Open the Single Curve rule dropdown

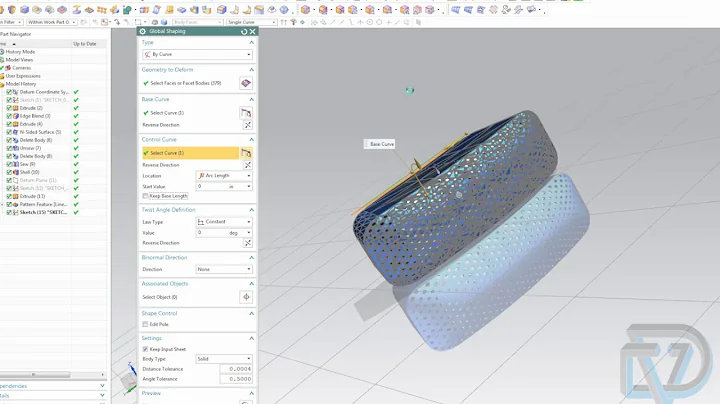(252, 22)
